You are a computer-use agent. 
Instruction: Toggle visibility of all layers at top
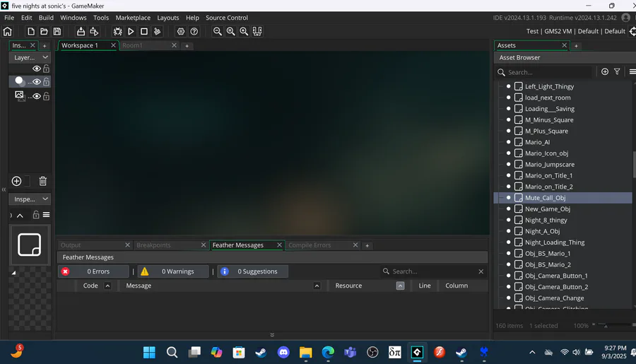pyautogui.click(x=37, y=69)
